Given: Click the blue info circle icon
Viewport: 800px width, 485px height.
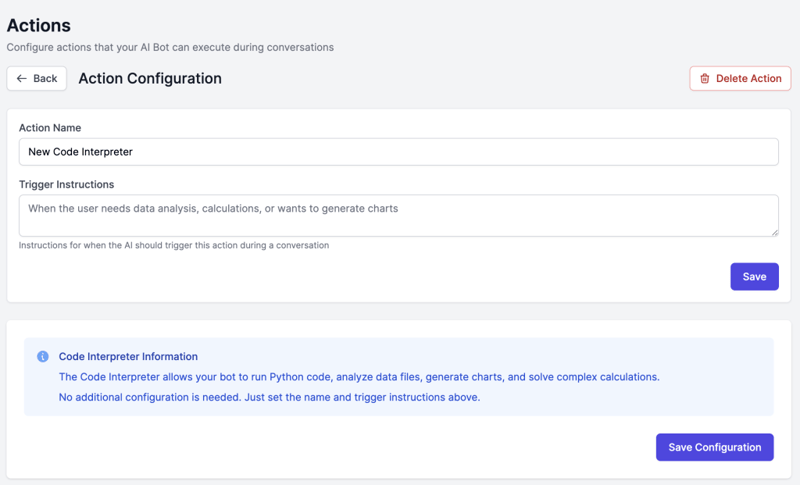Looking at the screenshot, I should (x=43, y=356).
